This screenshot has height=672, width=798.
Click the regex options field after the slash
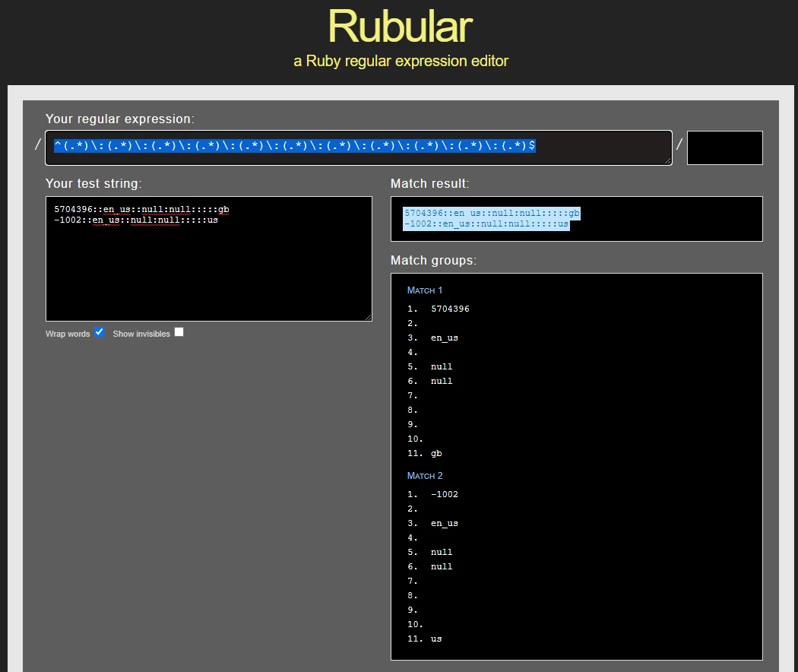725,148
